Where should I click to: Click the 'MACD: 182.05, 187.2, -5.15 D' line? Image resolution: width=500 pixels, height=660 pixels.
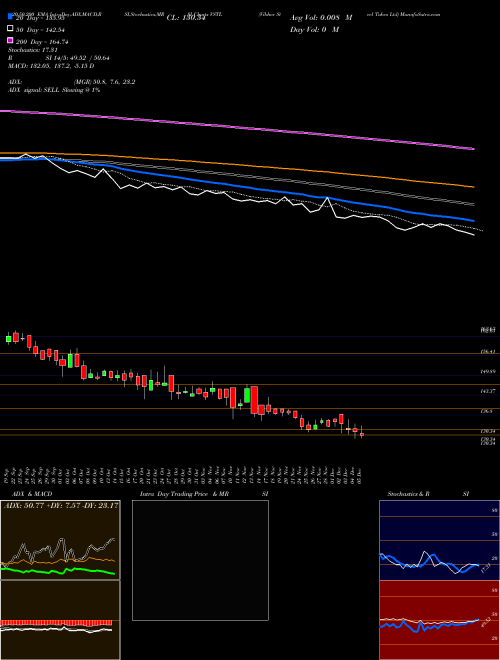(x=51, y=66)
